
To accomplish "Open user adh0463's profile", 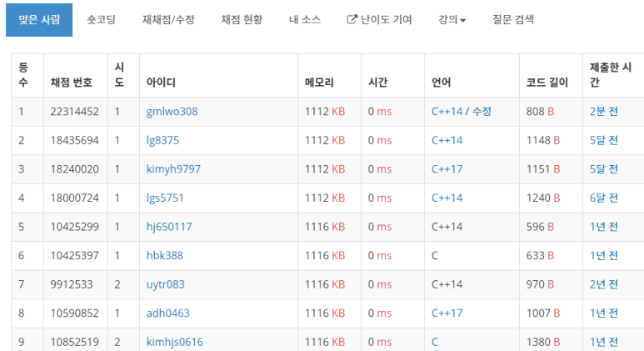I will click(168, 313).
